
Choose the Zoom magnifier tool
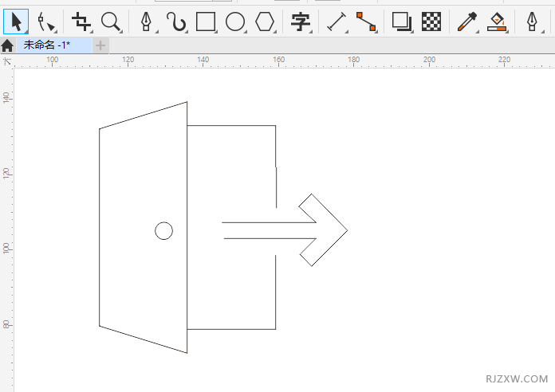click(111, 22)
